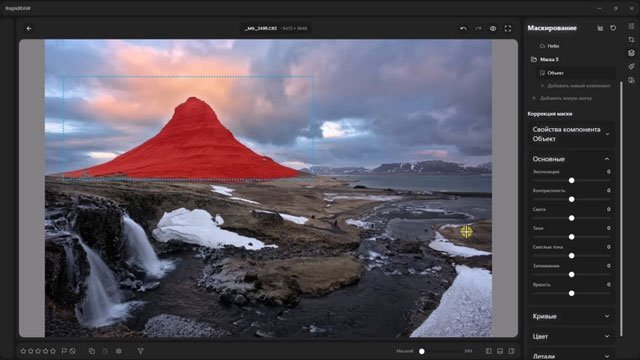The height and width of the screenshot is (360, 640).
Task: Go back using the arrow icon
Action: point(29,29)
